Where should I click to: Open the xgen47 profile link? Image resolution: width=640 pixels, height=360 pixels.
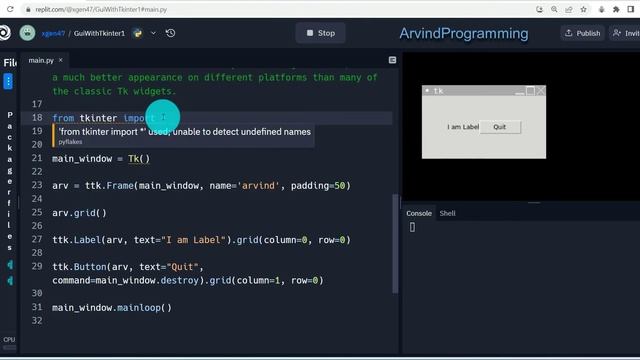pyautogui.click(x=53, y=33)
